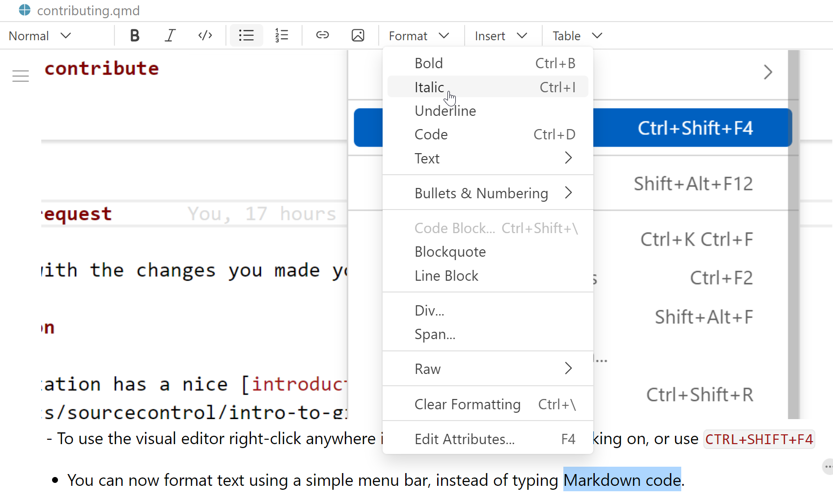Toggle the bulleted list button
The image size is (833, 504).
click(x=246, y=36)
